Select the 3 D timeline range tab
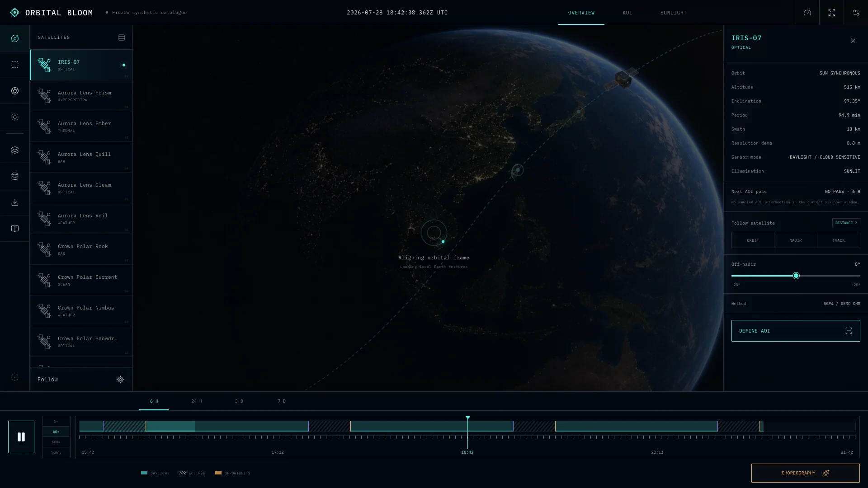This screenshot has width=868, height=488. point(239,401)
